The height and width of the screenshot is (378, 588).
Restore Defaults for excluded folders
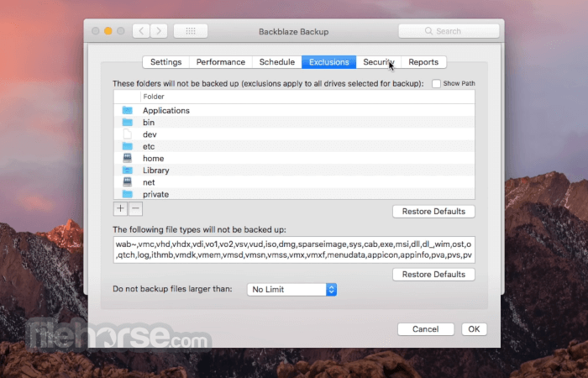(x=434, y=212)
